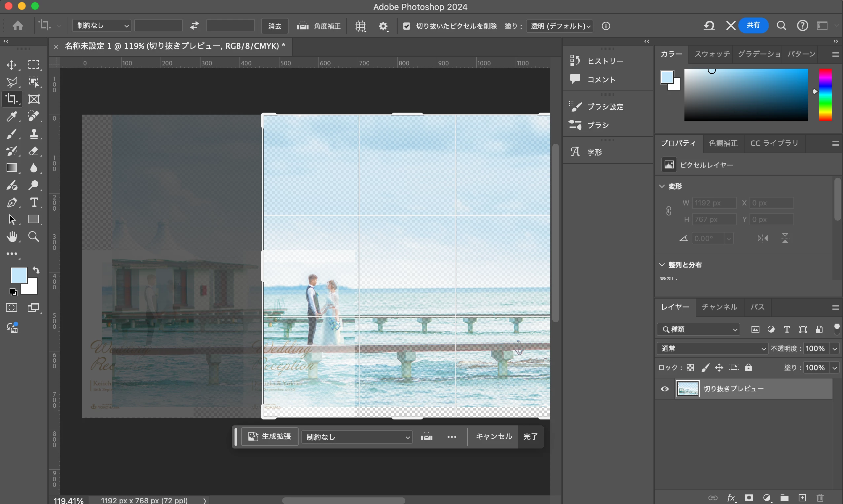
Task: Click the crop overlay grid icon
Action: (360, 26)
